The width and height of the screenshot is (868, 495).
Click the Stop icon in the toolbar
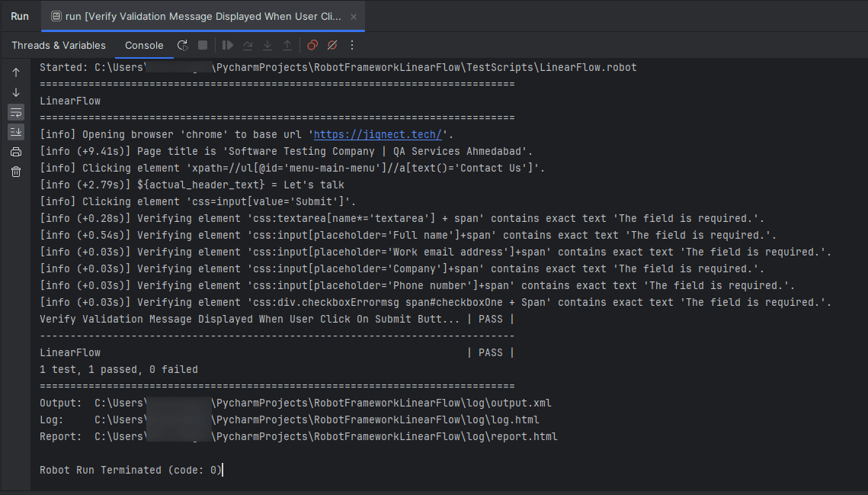pos(203,46)
